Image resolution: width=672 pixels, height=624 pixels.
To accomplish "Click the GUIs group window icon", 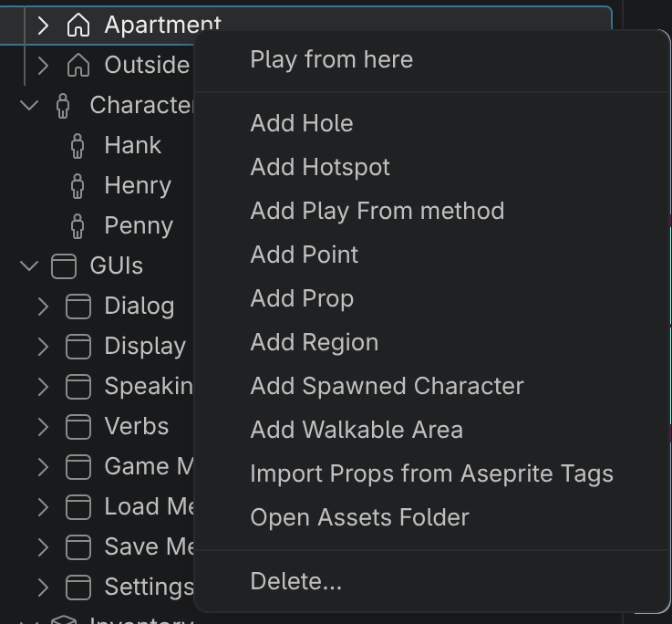I will click(64, 265).
